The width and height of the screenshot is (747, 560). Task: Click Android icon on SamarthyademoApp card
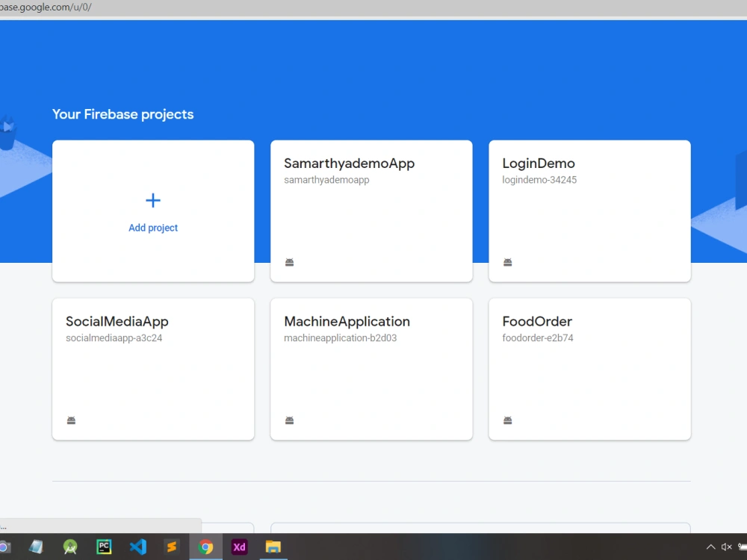pyautogui.click(x=289, y=262)
